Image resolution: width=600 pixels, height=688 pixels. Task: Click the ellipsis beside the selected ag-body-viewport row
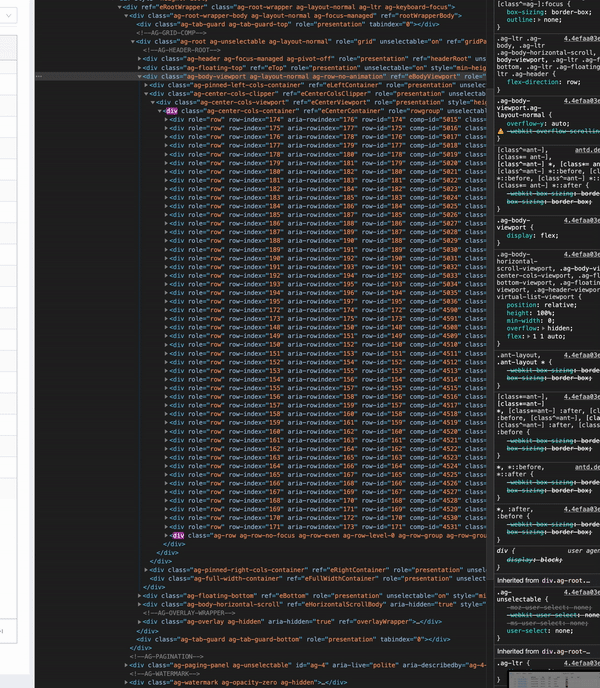(39, 76)
